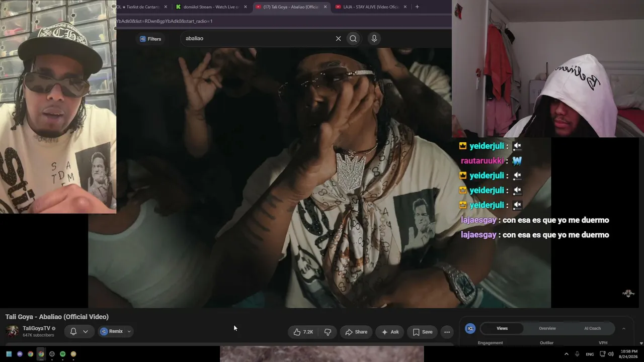644x362 pixels.
Task: Open the Windows Start menu
Action: [x=9, y=354]
